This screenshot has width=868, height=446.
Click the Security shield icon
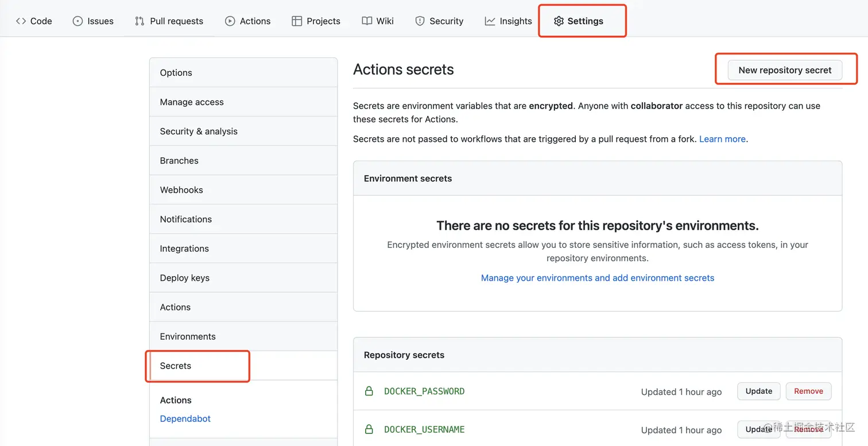420,21
